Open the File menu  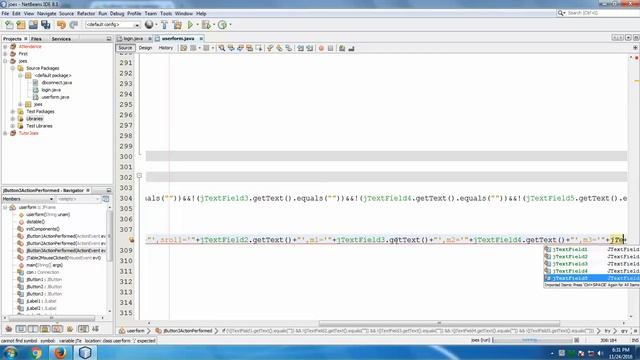click(5, 13)
